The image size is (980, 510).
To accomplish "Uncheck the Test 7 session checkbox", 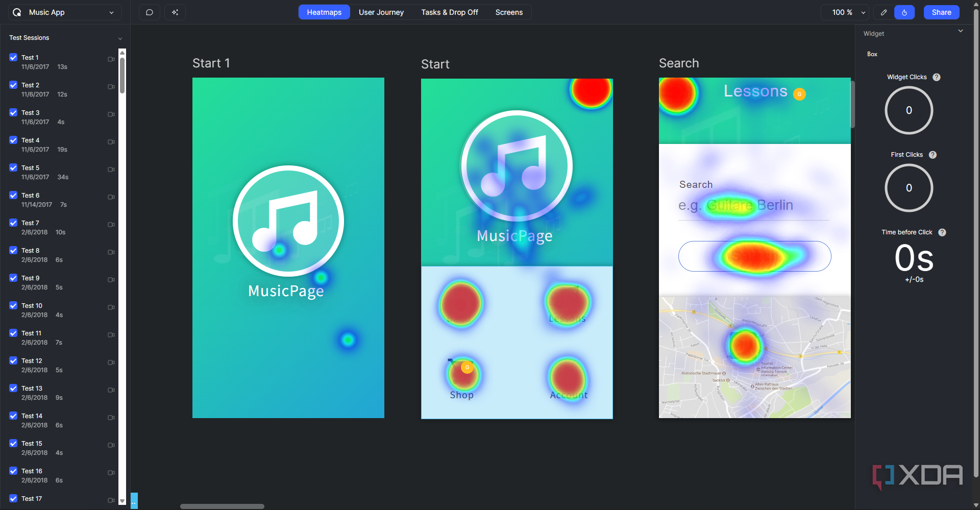I will pyautogui.click(x=13, y=223).
